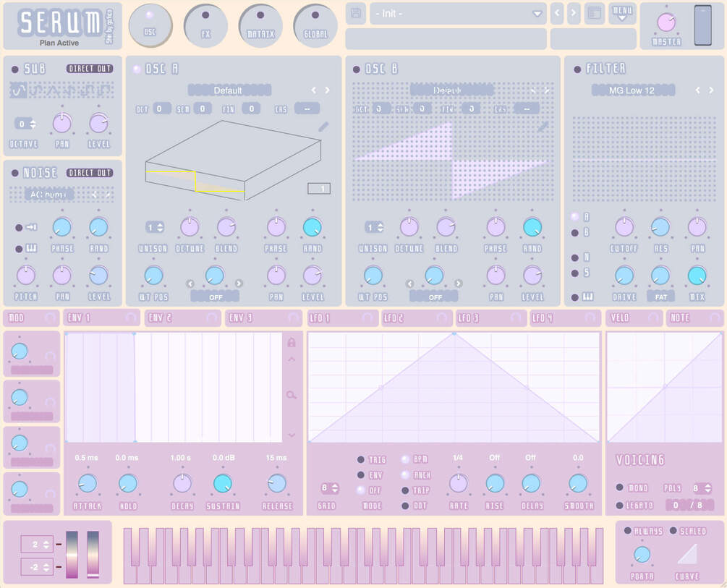Screen dimensions: 727x588
Task: Open the preset browser icon
Action: 595,13
